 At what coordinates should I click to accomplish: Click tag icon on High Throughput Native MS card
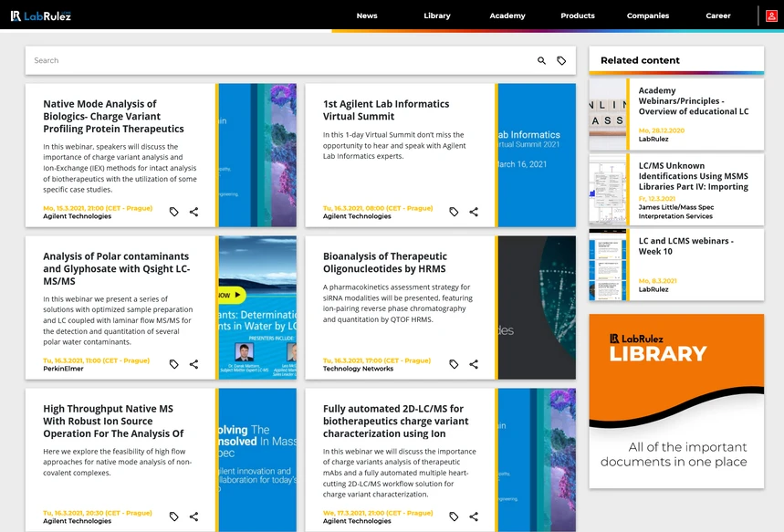(x=173, y=516)
